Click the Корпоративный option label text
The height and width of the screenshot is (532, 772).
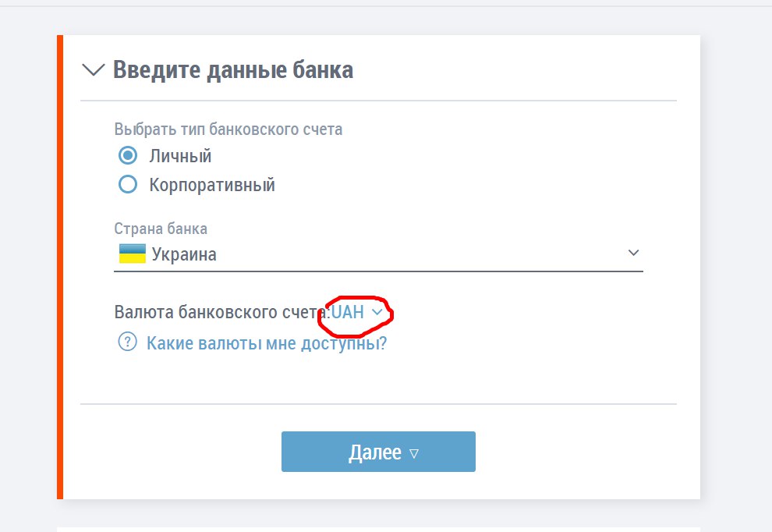coord(212,186)
